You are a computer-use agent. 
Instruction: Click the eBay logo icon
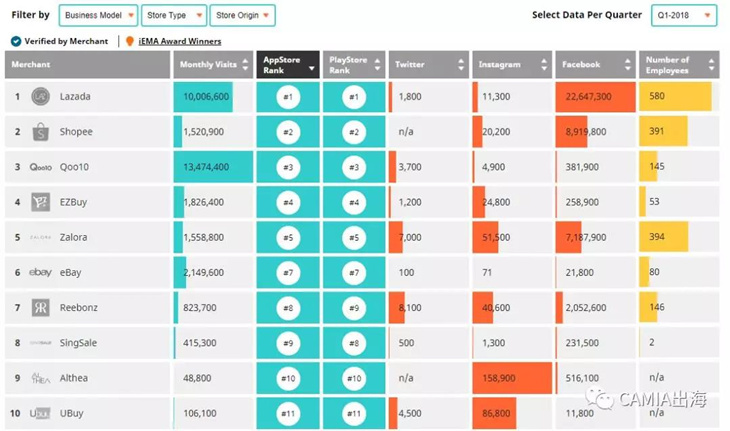click(40, 272)
